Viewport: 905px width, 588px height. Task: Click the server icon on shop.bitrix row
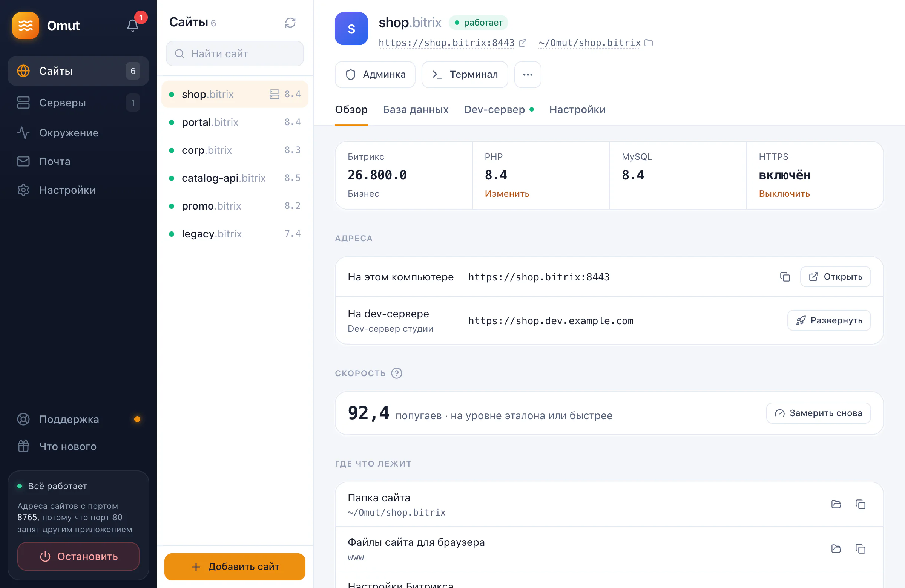point(274,94)
